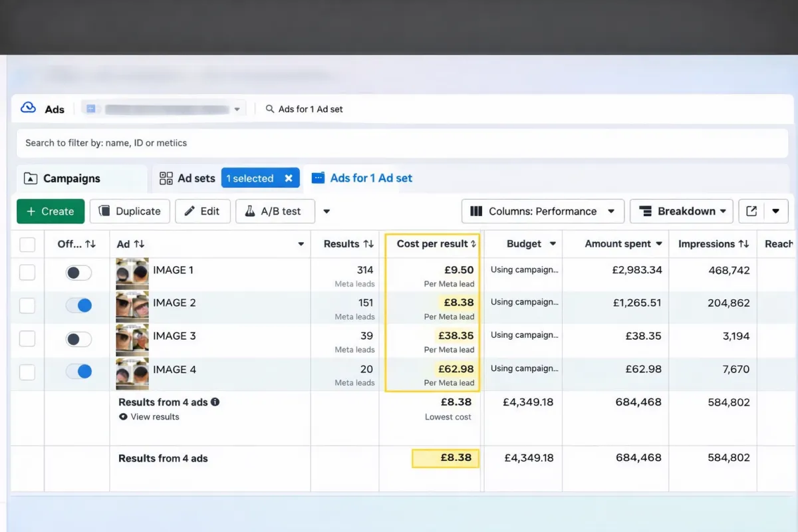Click Using campaign budget in IMAGE 1 row
The height and width of the screenshot is (532, 798).
[x=524, y=269]
